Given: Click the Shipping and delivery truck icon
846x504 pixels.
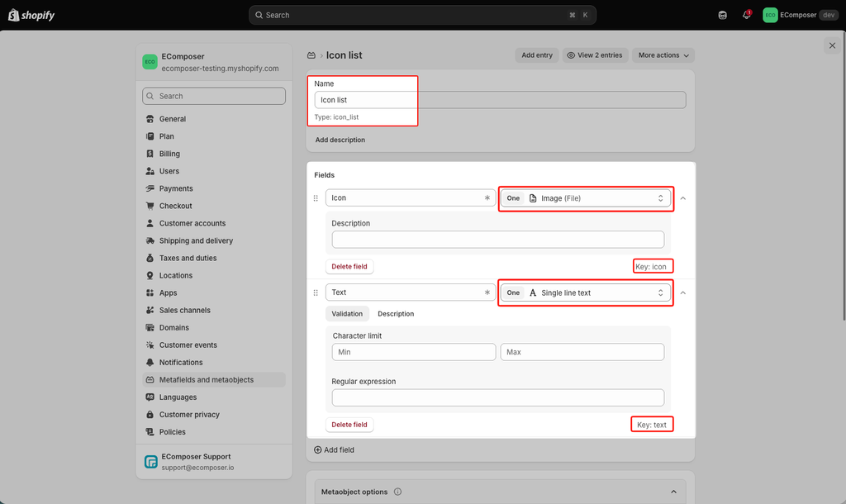Looking at the screenshot, I should click(x=150, y=240).
